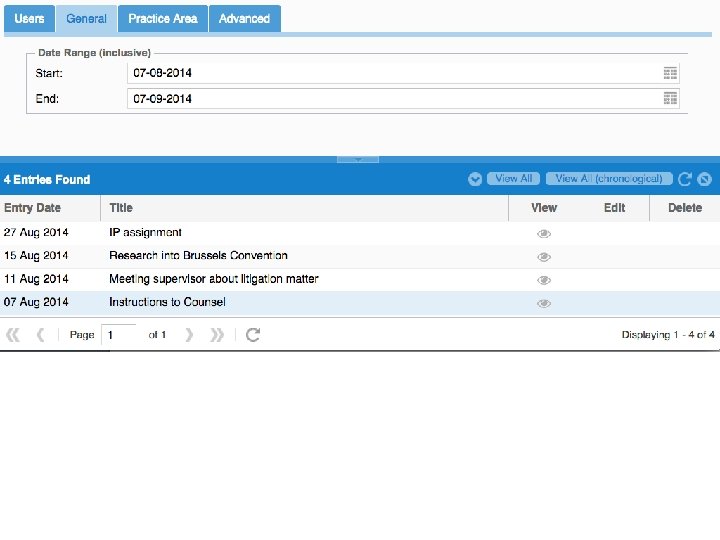Select the row titled IP assignment

(x=145, y=232)
